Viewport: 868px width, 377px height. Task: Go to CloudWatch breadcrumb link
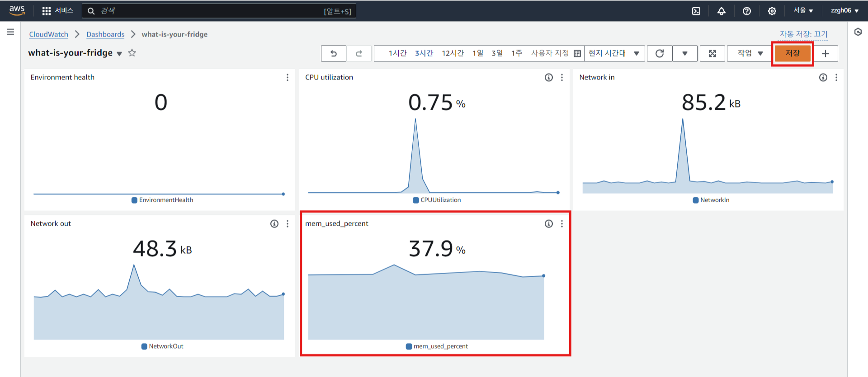pos(48,34)
